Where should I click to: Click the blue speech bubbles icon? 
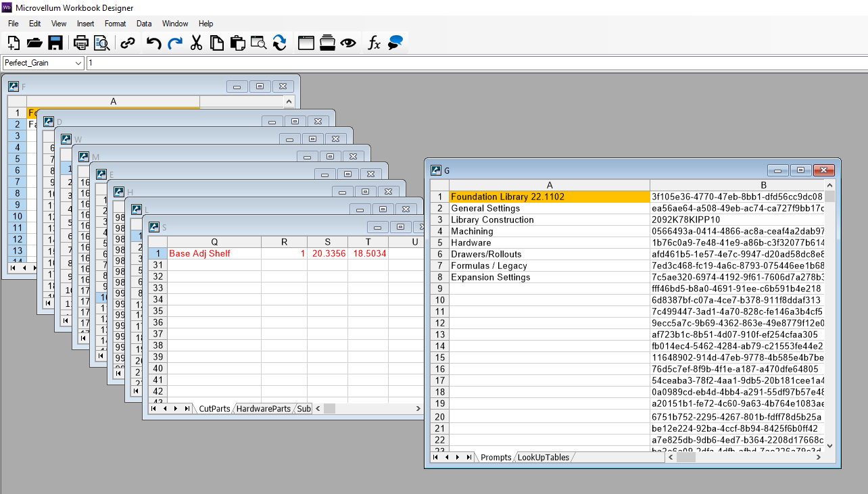395,43
